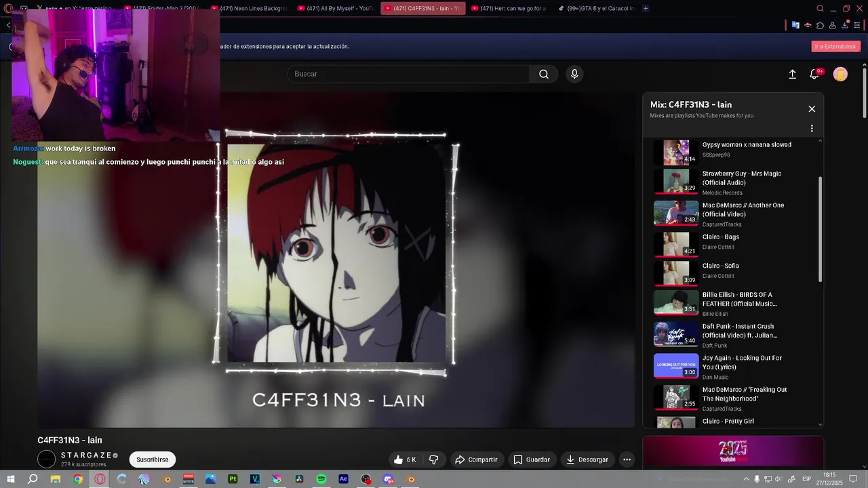This screenshot has height=488, width=868.
Task: Switch to All By Myself YouTube tab
Action: tap(336, 8)
